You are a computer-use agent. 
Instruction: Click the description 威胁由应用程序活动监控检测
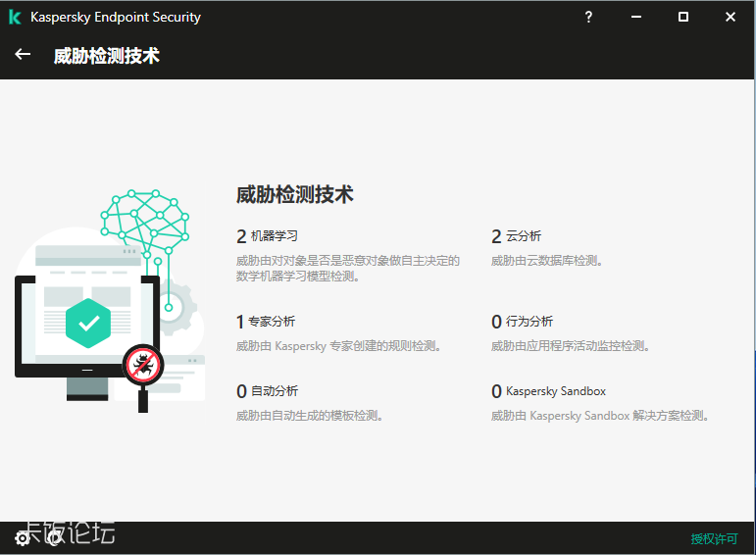(x=571, y=346)
